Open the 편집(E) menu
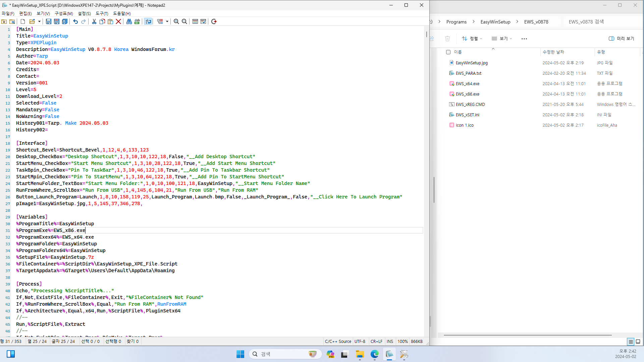 25,13
